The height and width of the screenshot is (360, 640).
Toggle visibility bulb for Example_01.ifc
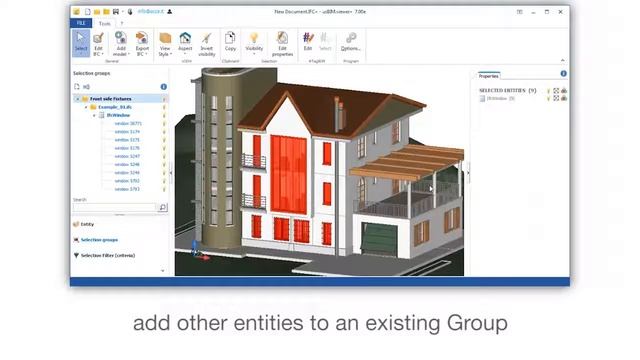[164, 107]
